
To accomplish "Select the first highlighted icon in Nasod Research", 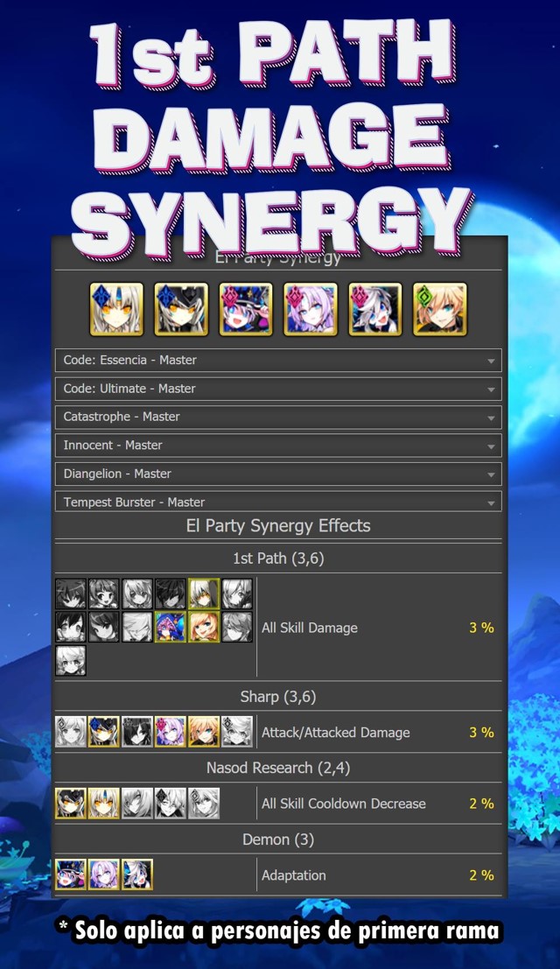I will [71, 803].
